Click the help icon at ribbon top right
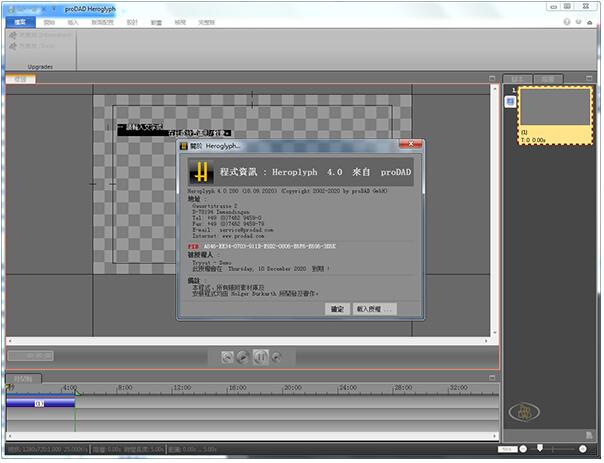 pos(567,22)
